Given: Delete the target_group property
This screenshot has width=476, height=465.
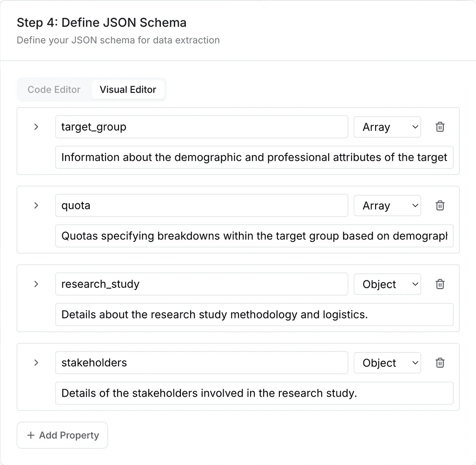Looking at the screenshot, I should (x=440, y=126).
